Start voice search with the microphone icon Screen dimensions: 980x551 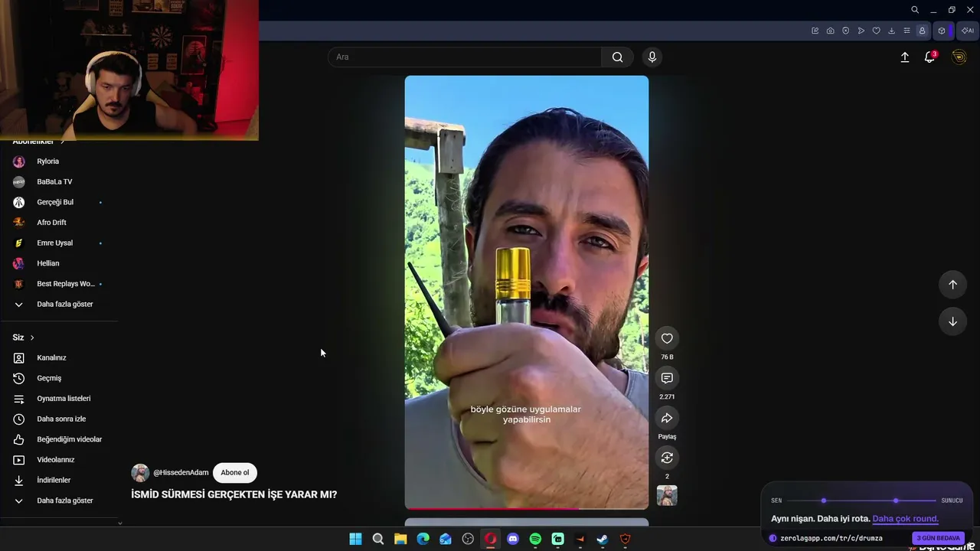coord(652,57)
